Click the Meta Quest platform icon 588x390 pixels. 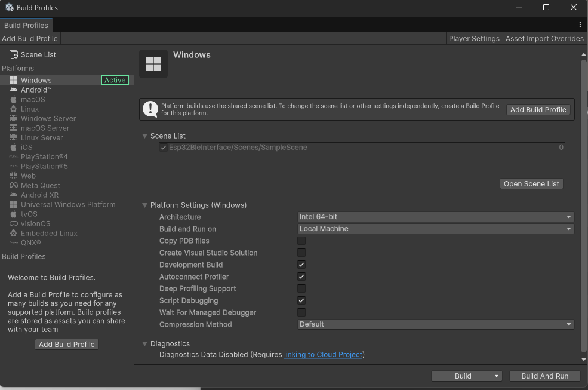click(x=14, y=185)
